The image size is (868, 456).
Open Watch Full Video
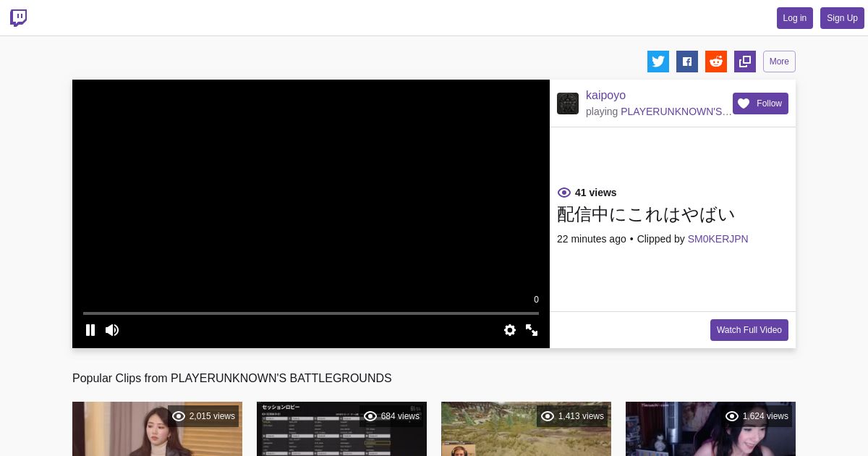click(749, 330)
